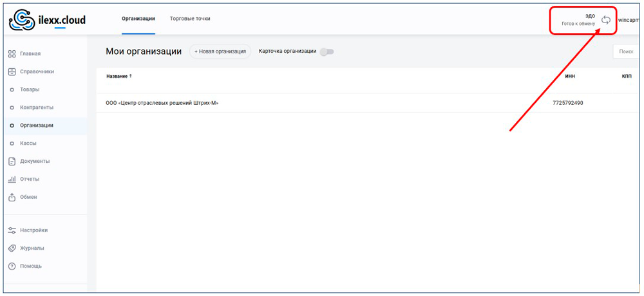Screen dimensions: 644x296
Task: Switch to the Торговые точки tab
Action: pyautogui.click(x=190, y=19)
